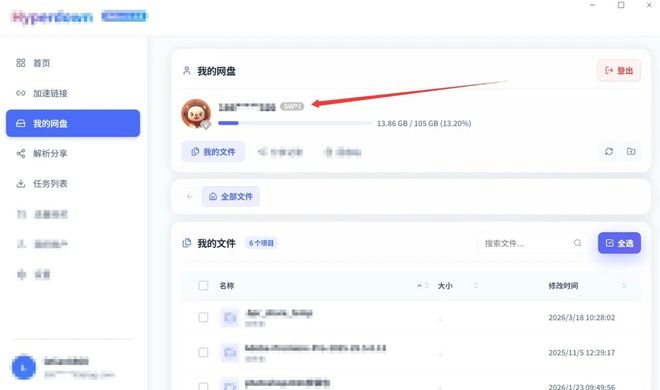
Task: Sort by 大小 using its sort arrows
Action: (x=476, y=286)
